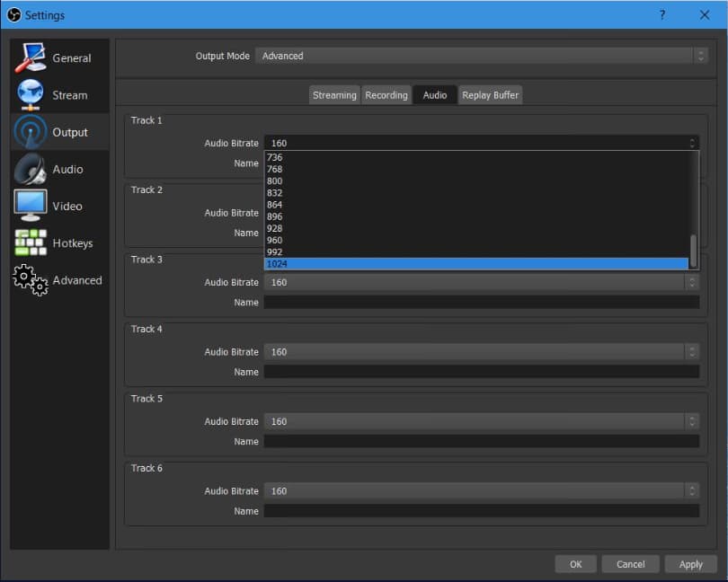
Task: Expand the Output Mode dropdown
Action: 482,56
